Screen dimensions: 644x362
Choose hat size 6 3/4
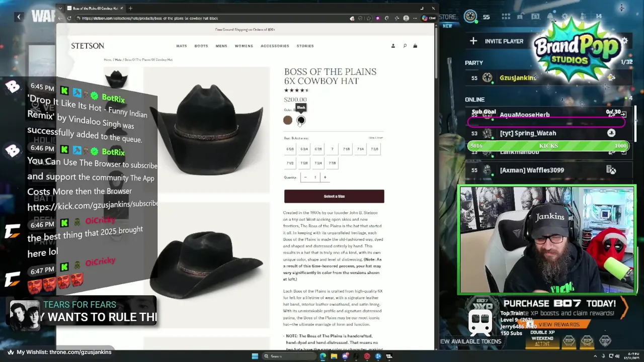coord(304,149)
